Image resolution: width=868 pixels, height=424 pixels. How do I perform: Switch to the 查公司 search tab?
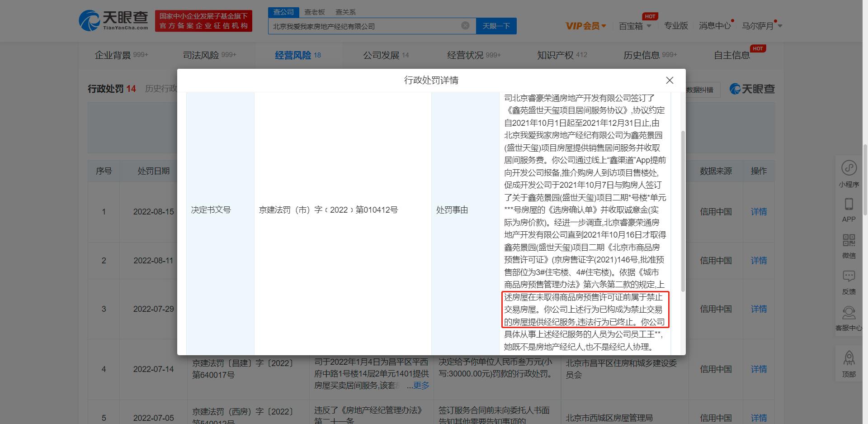click(x=283, y=12)
